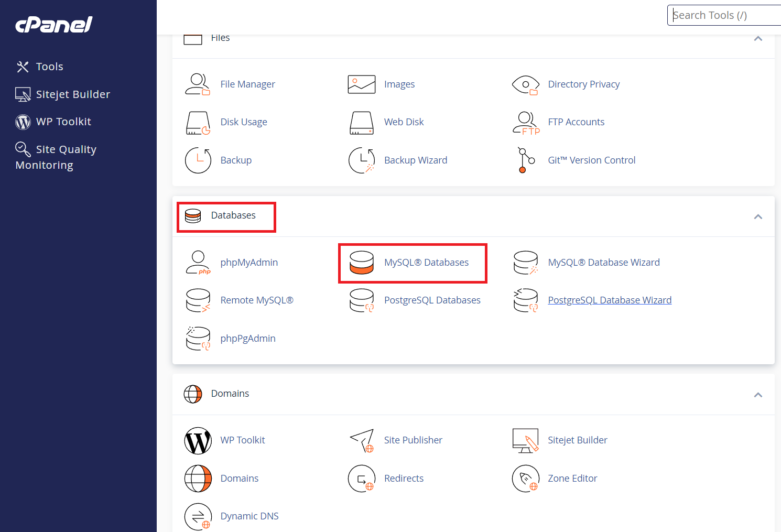The image size is (781, 532).
Task: Open the Sitejet Builder link in Domains
Action: tap(578, 440)
